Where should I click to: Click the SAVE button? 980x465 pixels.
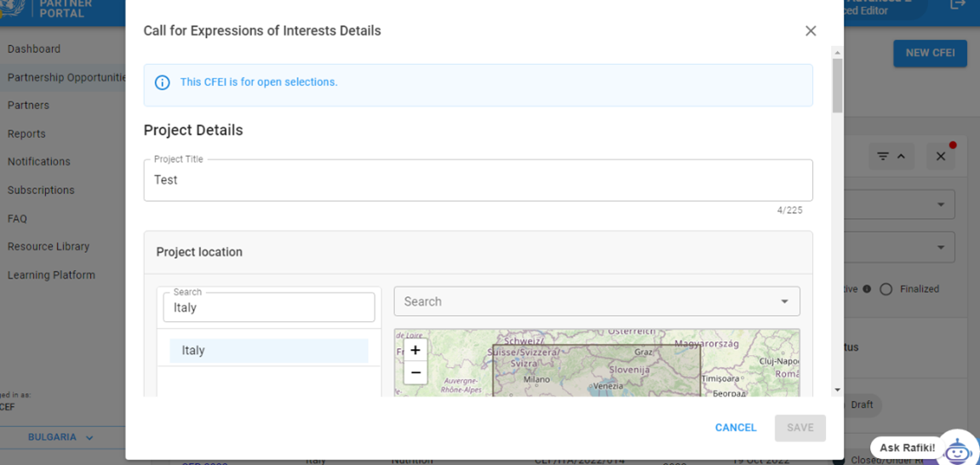pos(800,428)
